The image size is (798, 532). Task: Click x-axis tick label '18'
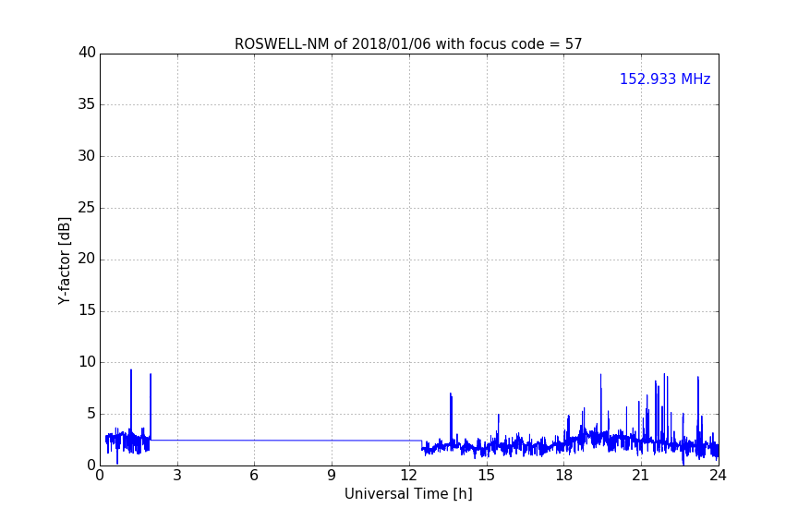(564, 476)
